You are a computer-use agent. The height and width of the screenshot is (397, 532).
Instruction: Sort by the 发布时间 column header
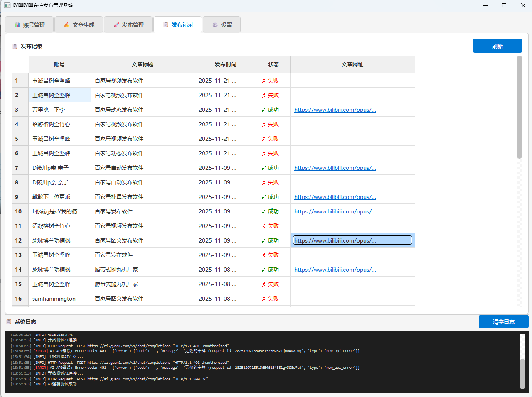point(226,64)
